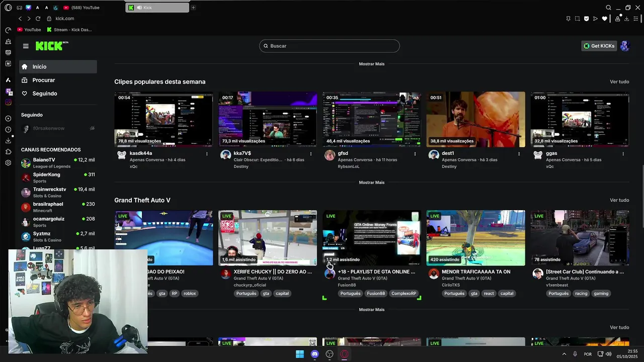The width and height of the screenshot is (644, 362).
Task: Click the heart bookmark icon in address bar
Action: pos(604,19)
